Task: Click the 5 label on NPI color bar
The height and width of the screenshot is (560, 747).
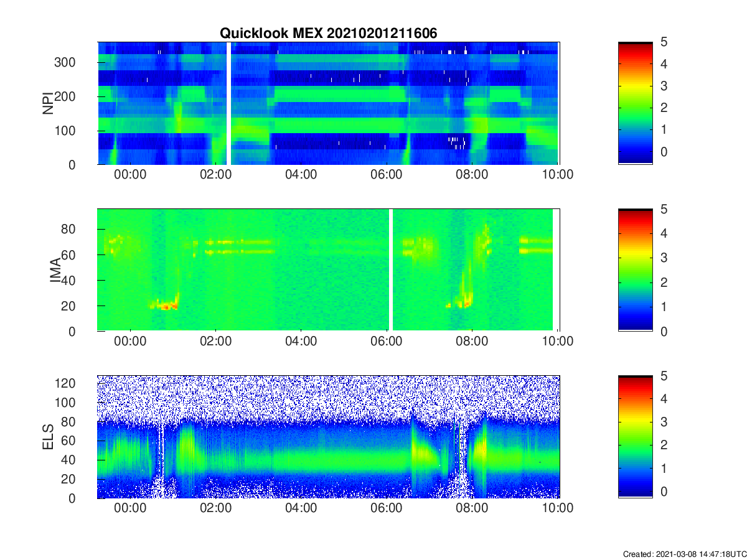Action: pos(664,42)
